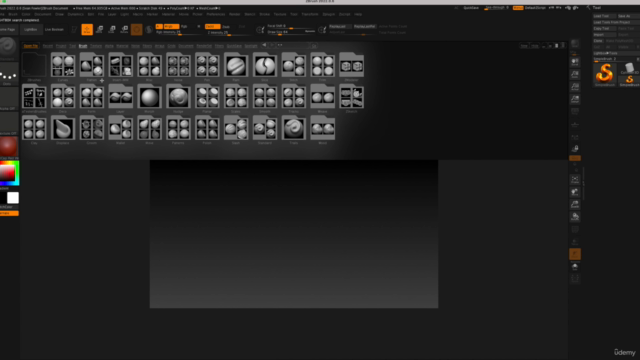
Task: Toggle the Mrgb paint mode
Action: 171,27
